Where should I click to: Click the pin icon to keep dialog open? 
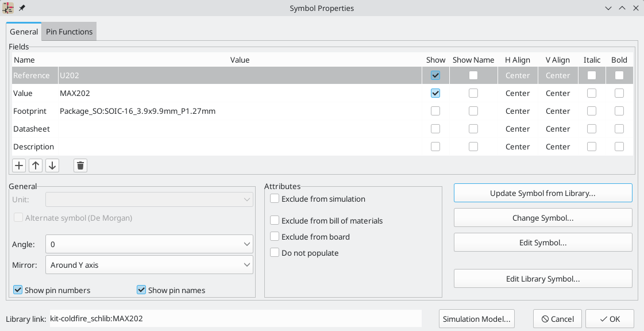(21, 8)
